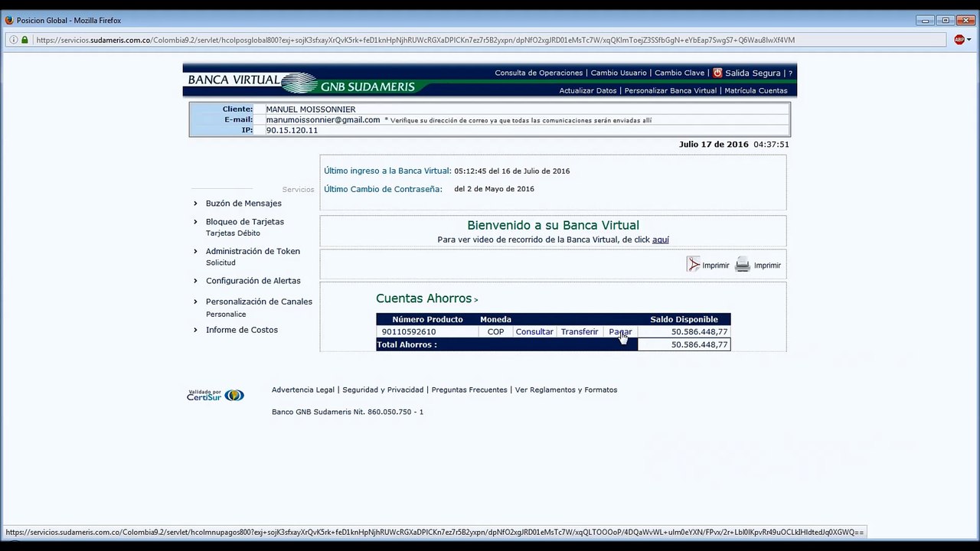Open Cambio Usuario menu item
980x551 pixels.
tap(619, 73)
